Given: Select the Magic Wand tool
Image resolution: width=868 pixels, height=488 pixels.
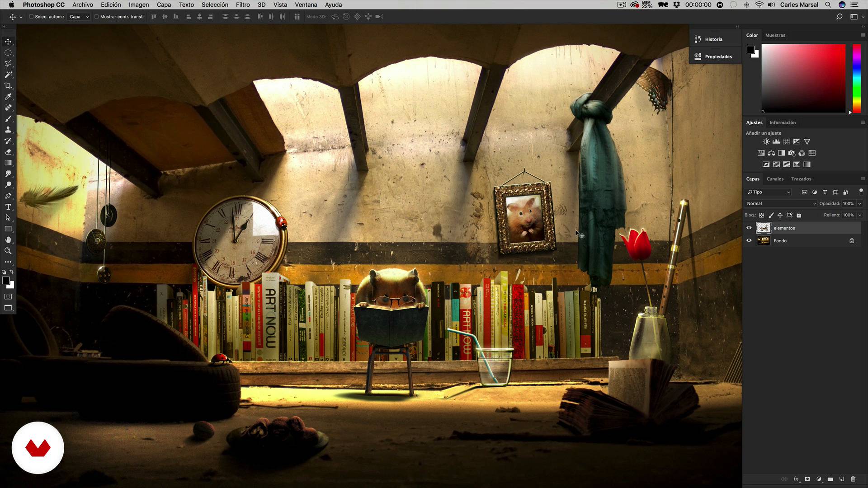Looking at the screenshot, I should [8, 75].
